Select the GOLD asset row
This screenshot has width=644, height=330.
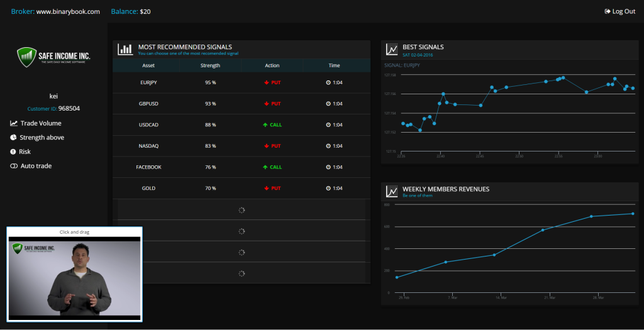(241, 188)
